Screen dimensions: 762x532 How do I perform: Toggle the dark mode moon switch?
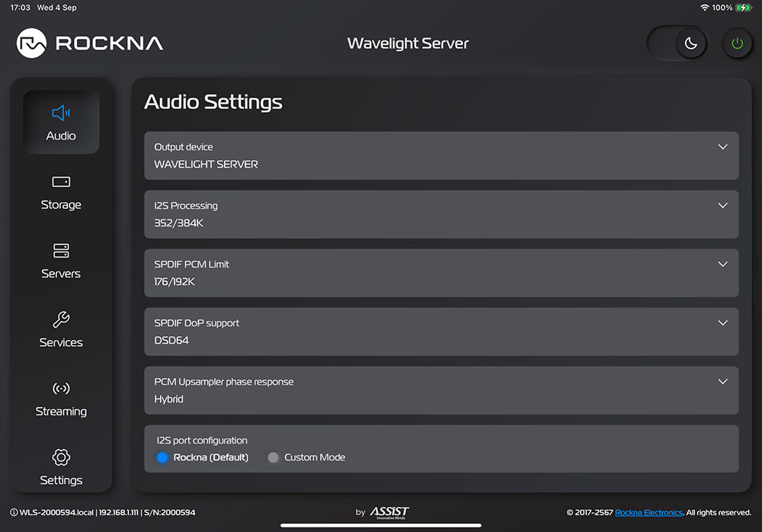coord(690,43)
